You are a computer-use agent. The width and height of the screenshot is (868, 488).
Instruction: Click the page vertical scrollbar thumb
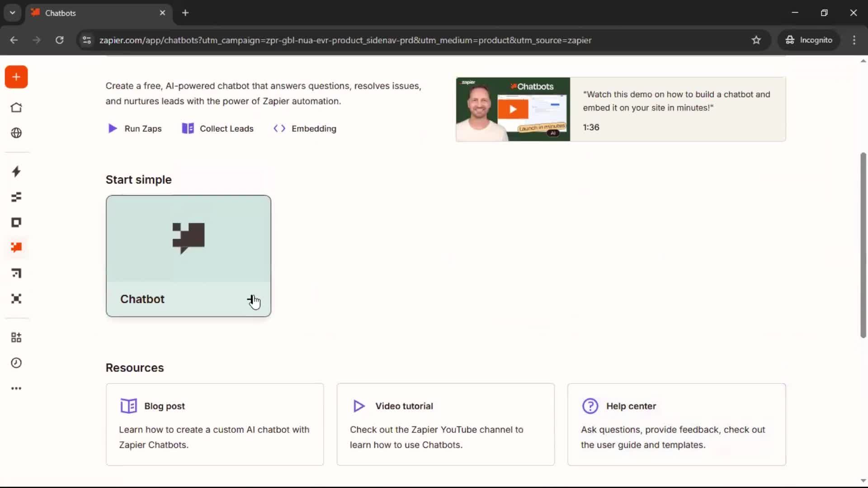tap(863, 245)
